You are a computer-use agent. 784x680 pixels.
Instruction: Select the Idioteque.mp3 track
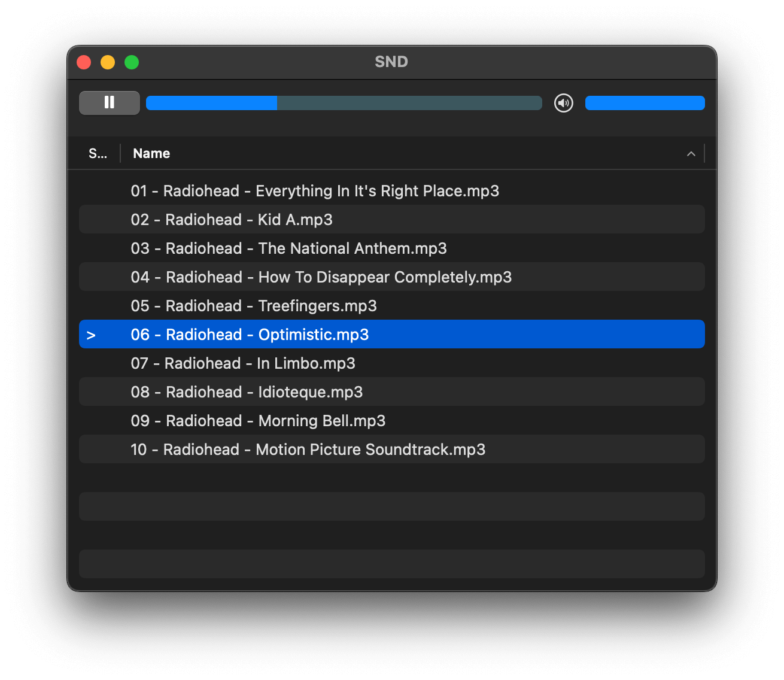[247, 392]
